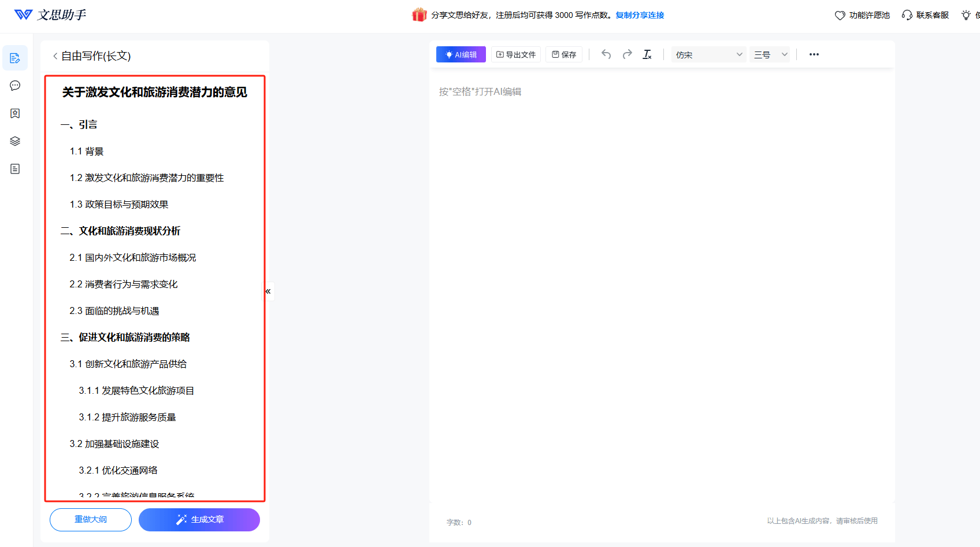Collapse the outline panel using the chevron arrow
Viewport: 980px width, 547px height.
tap(268, 291)
